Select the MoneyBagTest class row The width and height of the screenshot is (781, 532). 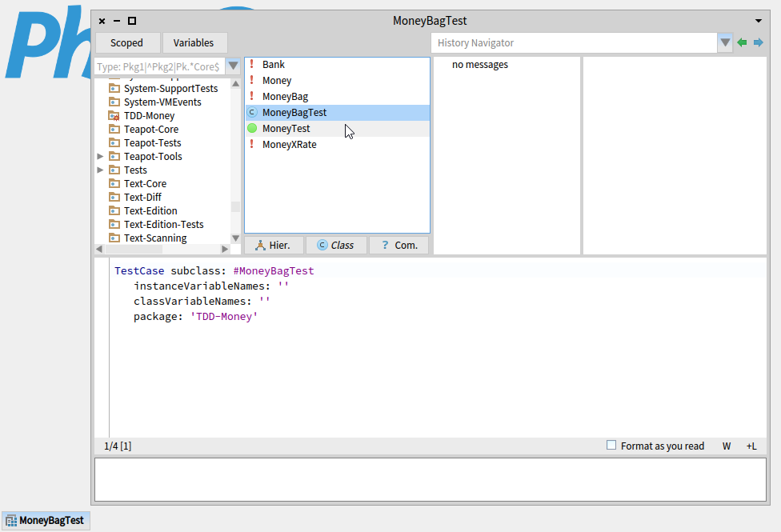[x=337, y=112]
